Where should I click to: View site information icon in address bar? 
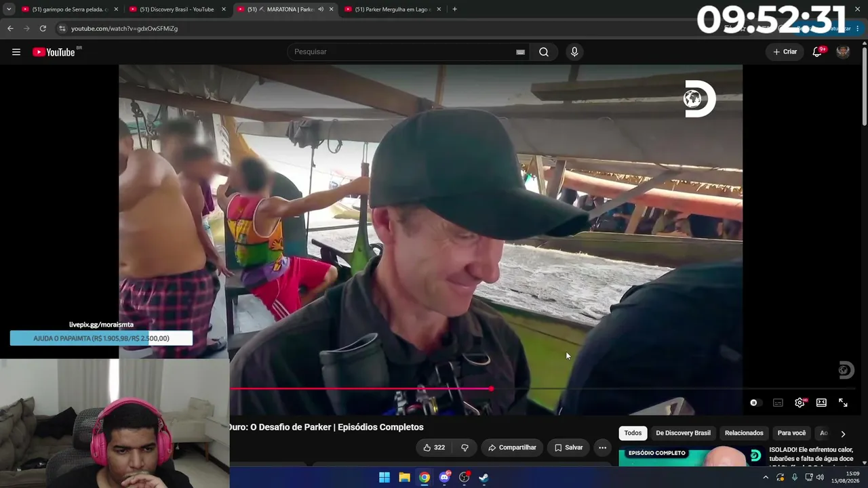(x=62, y=28)
